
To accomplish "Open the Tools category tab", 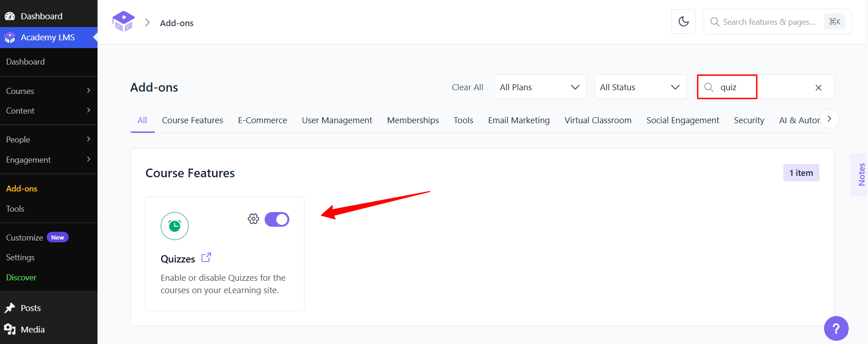I will [463, 120].
